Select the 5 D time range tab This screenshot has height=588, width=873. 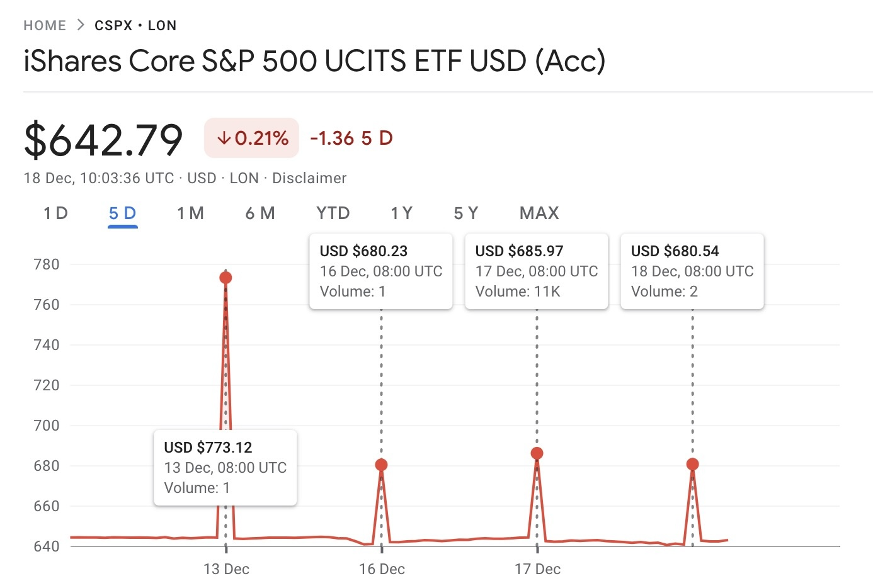click(x=122, y=213)
